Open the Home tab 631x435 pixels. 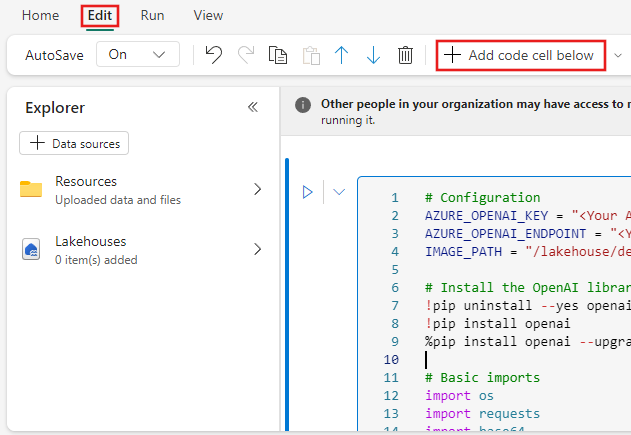point(40,16)
